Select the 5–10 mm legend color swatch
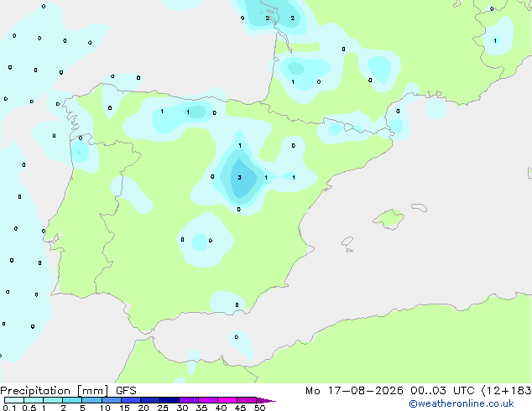 click(x=91, y=400)
